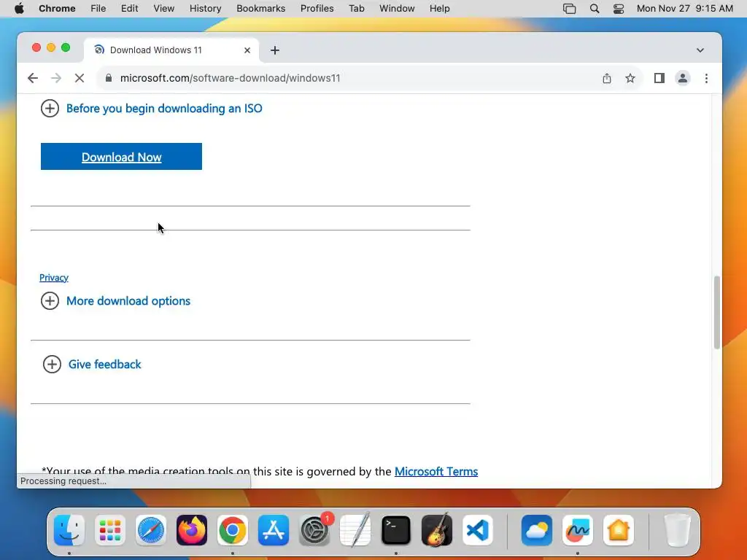Open the Profiles menu

click(317, 9)
